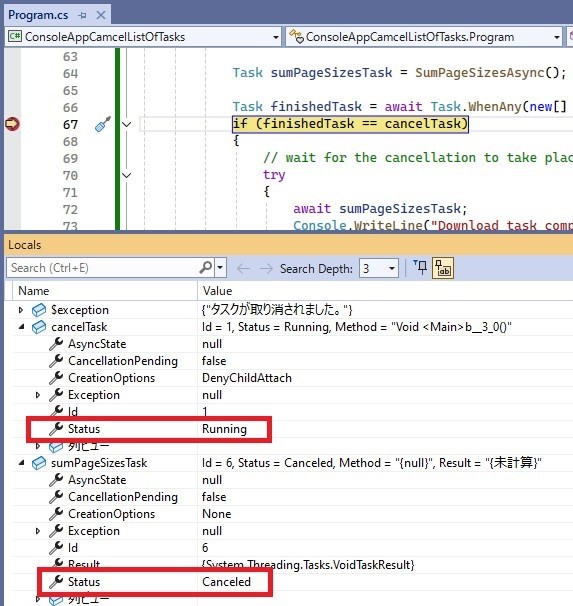Select CancellationPending under sumPageSizesTask

point(292,497)
